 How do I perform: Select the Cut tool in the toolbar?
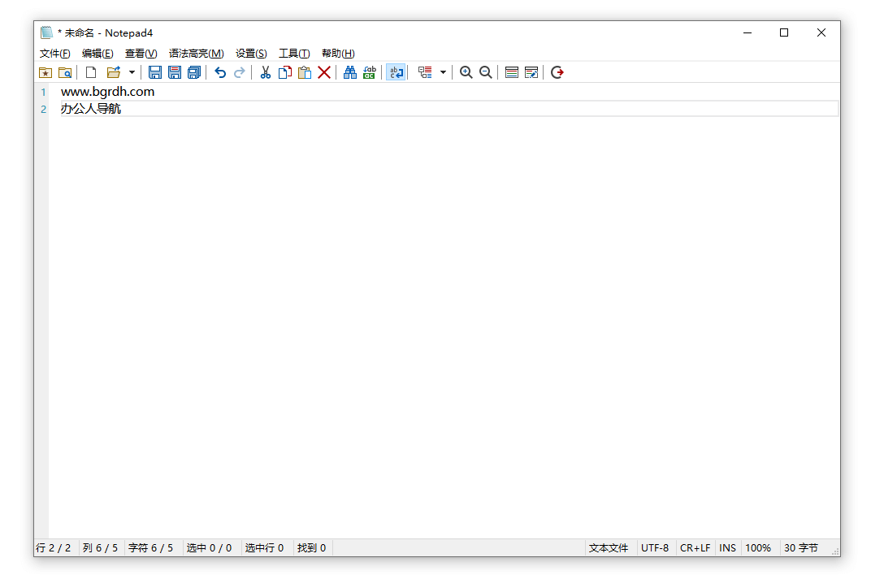266,72
